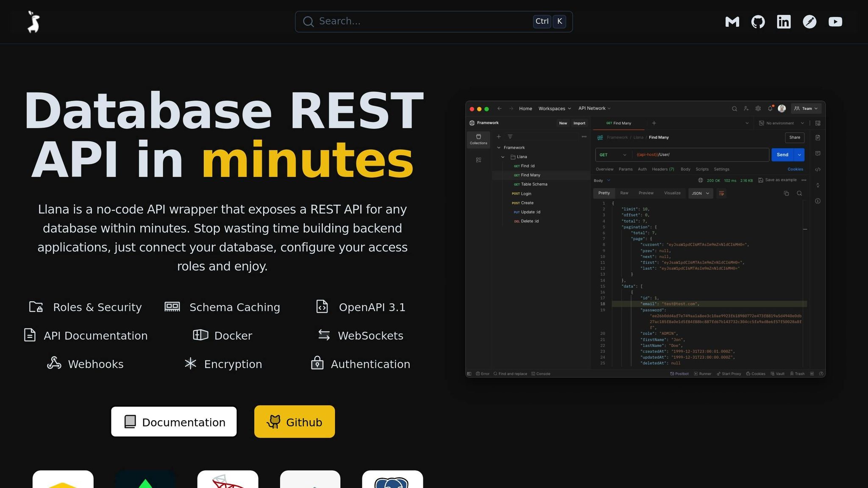Click the Docker feature icon
868x488 pixels.
(x=200, y=335)
